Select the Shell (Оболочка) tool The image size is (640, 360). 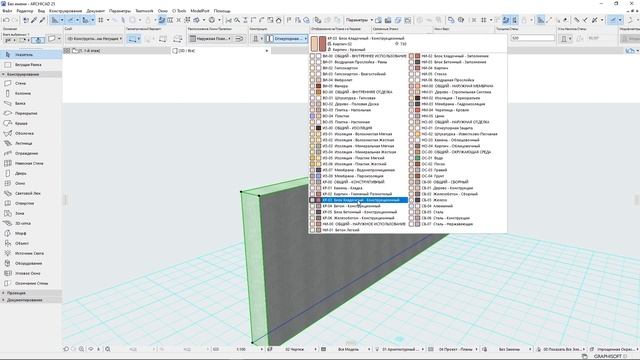click(31, 133)
